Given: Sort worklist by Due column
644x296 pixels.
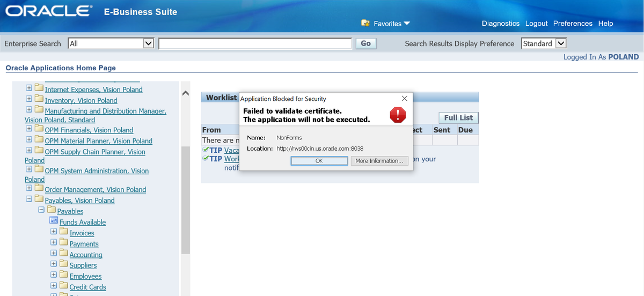Looking at the screenshot, I should [465, 130].
